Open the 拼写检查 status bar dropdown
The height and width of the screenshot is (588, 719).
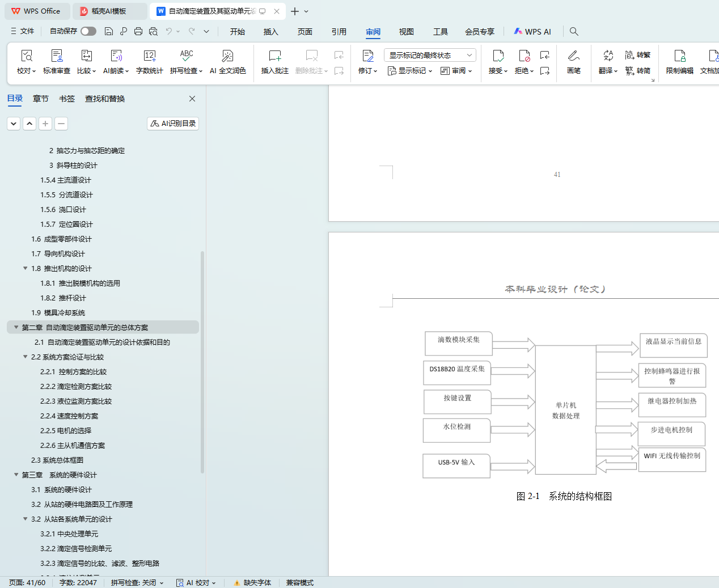pos(137,582)
